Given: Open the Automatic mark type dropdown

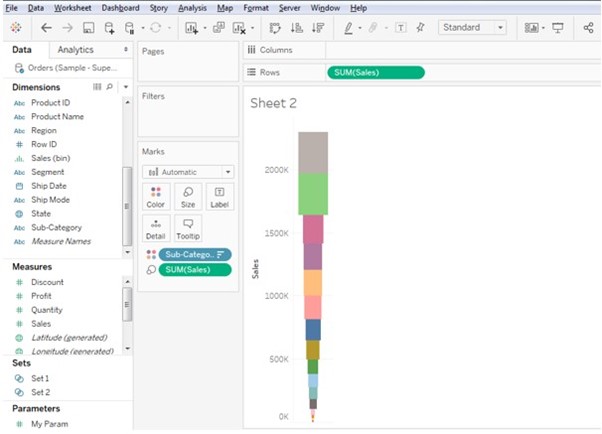Looking at the screenshot, I should point(188,172).
